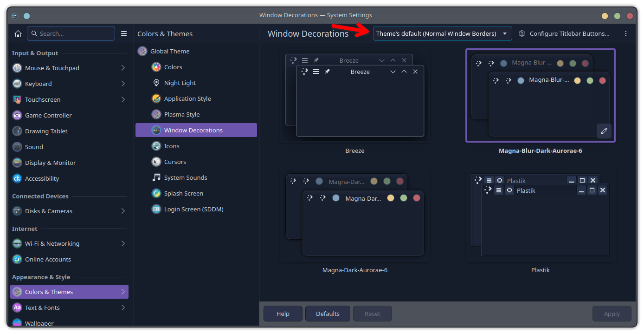Viewport: 644px width, 334px height.
Task: Close the System Settings window
Action: 630,16
